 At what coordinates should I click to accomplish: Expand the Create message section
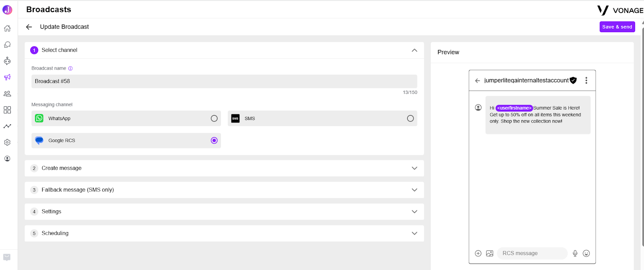[224, 168]
